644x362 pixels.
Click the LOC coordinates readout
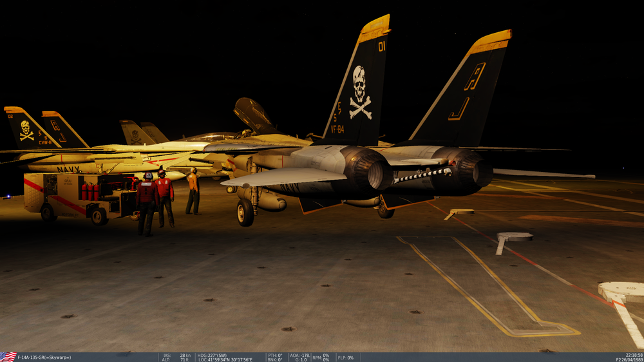click(x=225, y=360)
